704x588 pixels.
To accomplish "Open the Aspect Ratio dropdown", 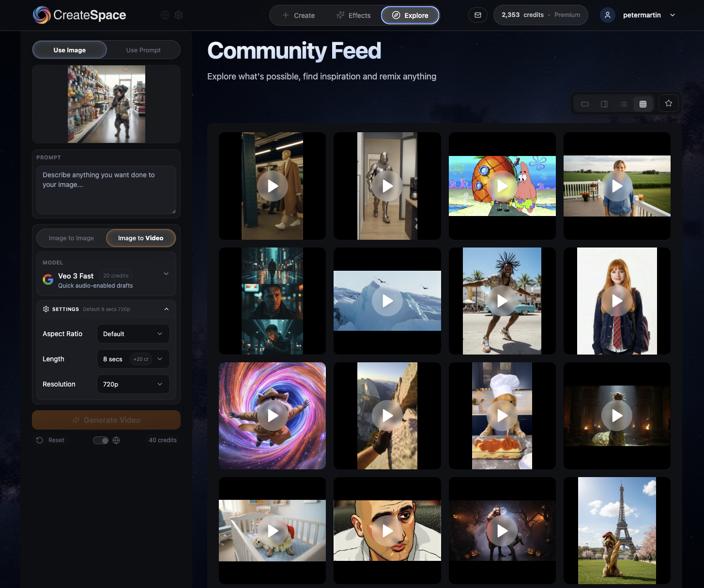I will click(x=133, y=334).
